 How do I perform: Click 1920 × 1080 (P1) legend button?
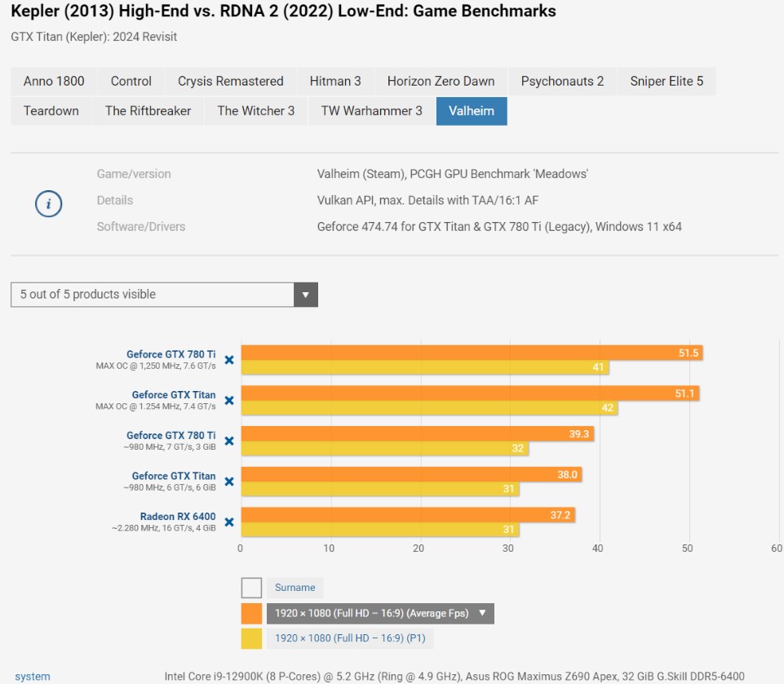tap(350, 638)
